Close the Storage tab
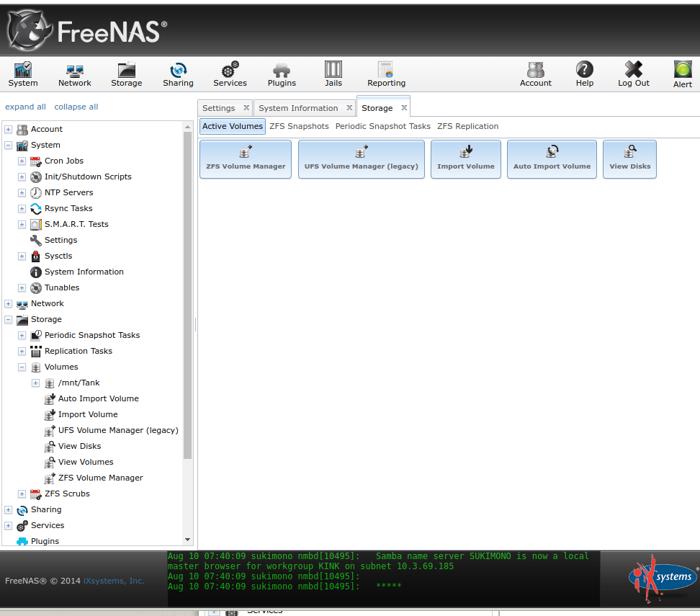Screen dimensions: 700x616 click(x=404, y=107)
